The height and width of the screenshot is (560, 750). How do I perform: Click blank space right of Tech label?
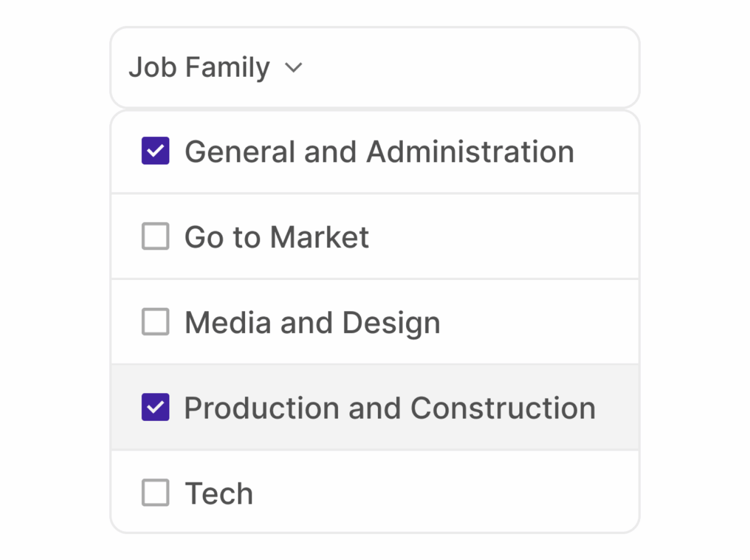point(447,493)
